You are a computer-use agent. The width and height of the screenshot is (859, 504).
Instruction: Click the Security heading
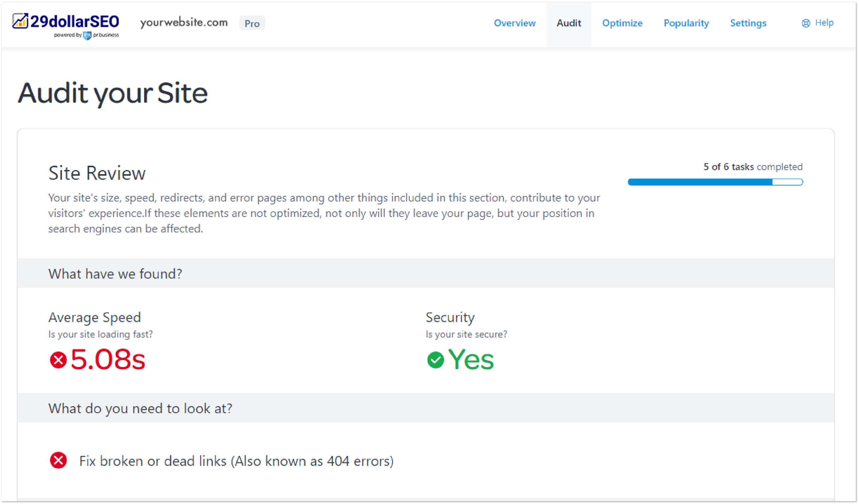pyautogui.click(x=450, y=317)
